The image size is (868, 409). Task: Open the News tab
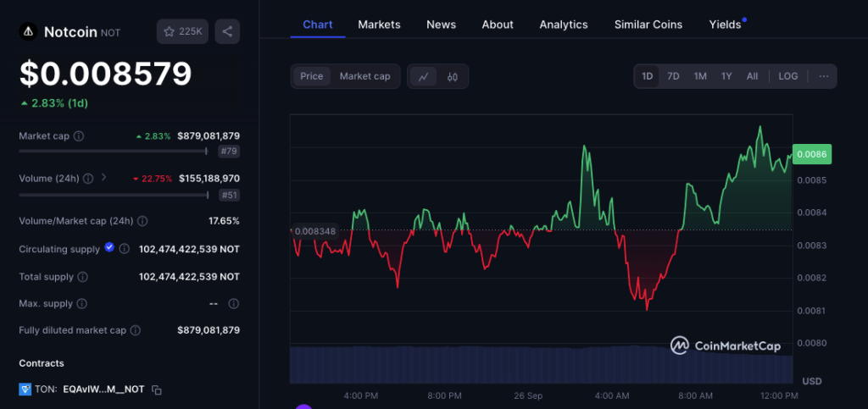click(441, 25)
